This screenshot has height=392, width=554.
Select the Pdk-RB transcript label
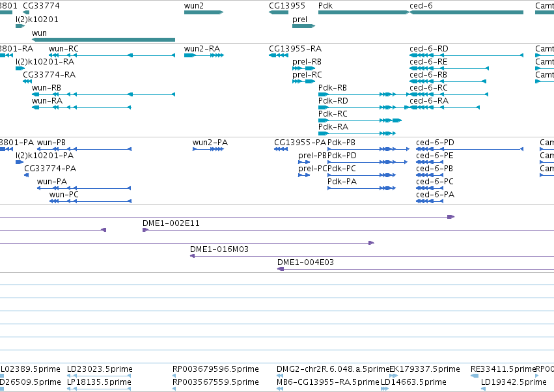[333, 88]
